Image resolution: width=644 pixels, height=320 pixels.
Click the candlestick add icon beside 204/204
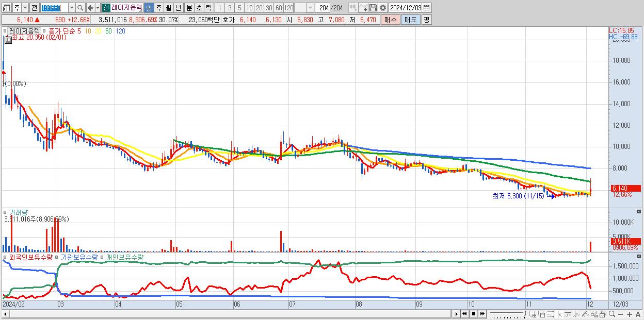[x=353, y=8]
